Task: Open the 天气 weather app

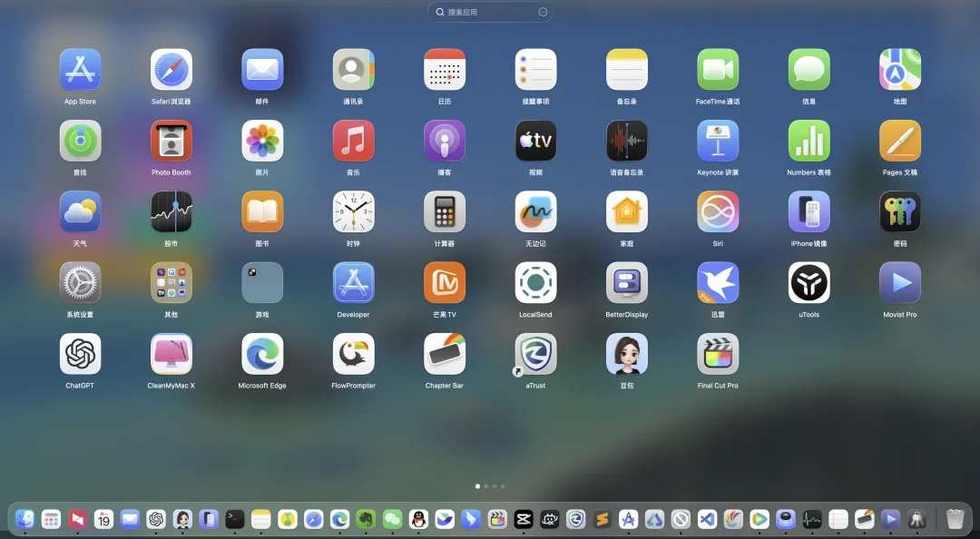Action: tap(80, 211)
